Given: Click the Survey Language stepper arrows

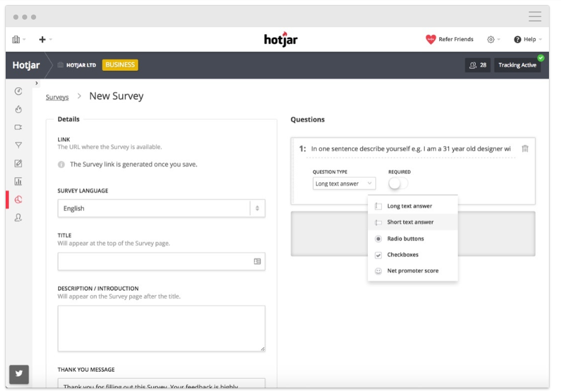Looking at the screenshot, I should pos(257,208).
